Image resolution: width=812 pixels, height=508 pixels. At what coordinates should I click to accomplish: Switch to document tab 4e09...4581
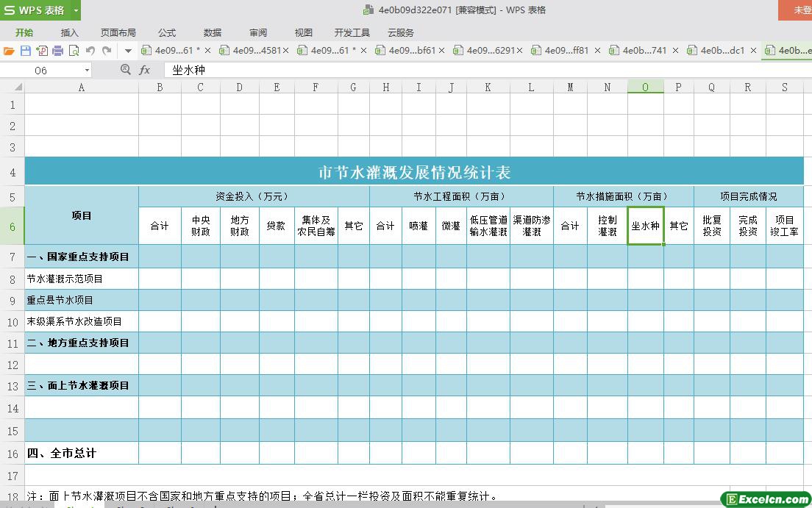(x=256, y=51)
